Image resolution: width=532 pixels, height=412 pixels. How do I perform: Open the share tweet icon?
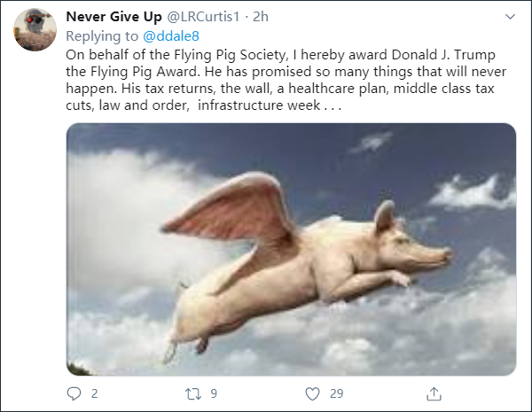434,393
